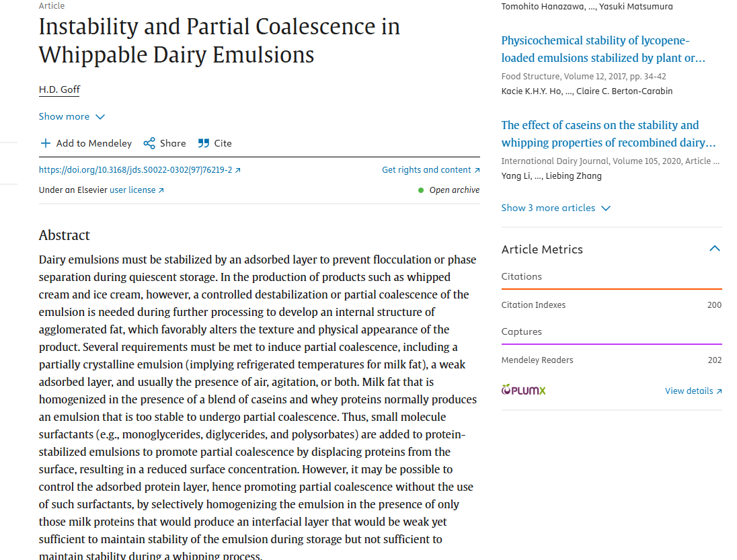Viewport: 737px width, 560px height.
Task: Click the arrow icon beside the DOI link
Action: point(238,171)
